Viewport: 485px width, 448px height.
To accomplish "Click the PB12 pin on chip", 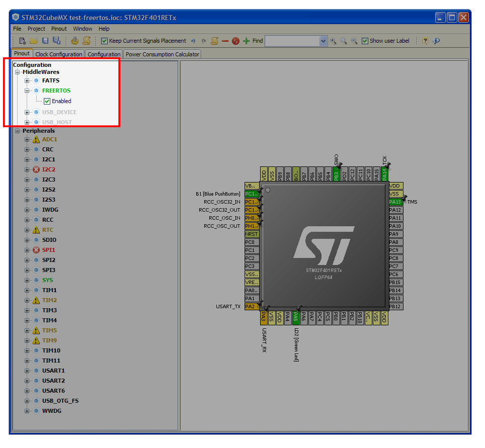I will click(x=396, y=306).
